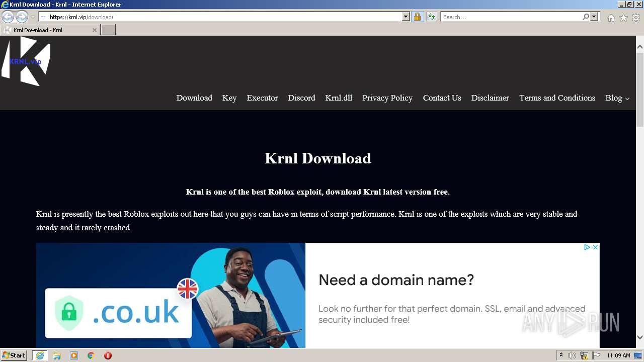The image size is (644, 362).
Task: Click Internet Explorer taskbar icon
Action: click(x=40, y=355)
